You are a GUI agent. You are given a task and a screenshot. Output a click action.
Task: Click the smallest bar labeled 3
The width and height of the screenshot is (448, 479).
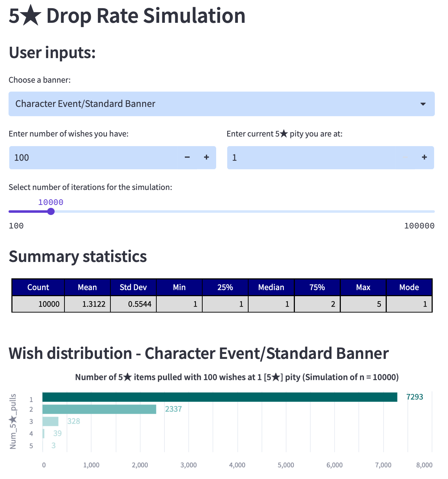pyautogui.click(x=43, y=445)
